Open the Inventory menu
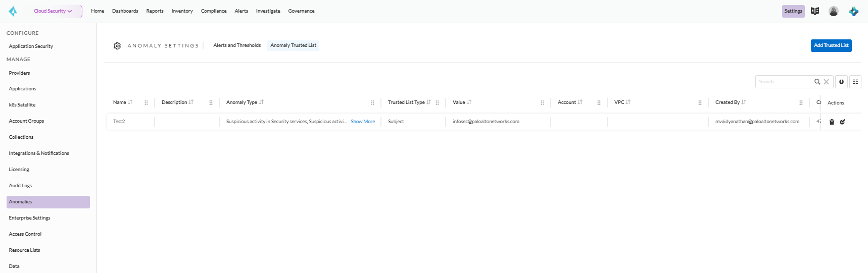 click(x=182, y=11)
